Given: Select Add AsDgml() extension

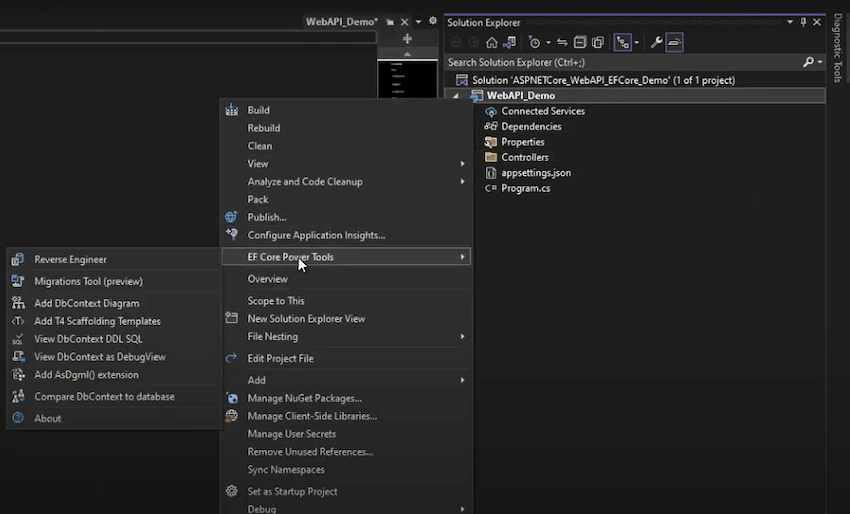Looking at the screenshot, I should point(114,375).
